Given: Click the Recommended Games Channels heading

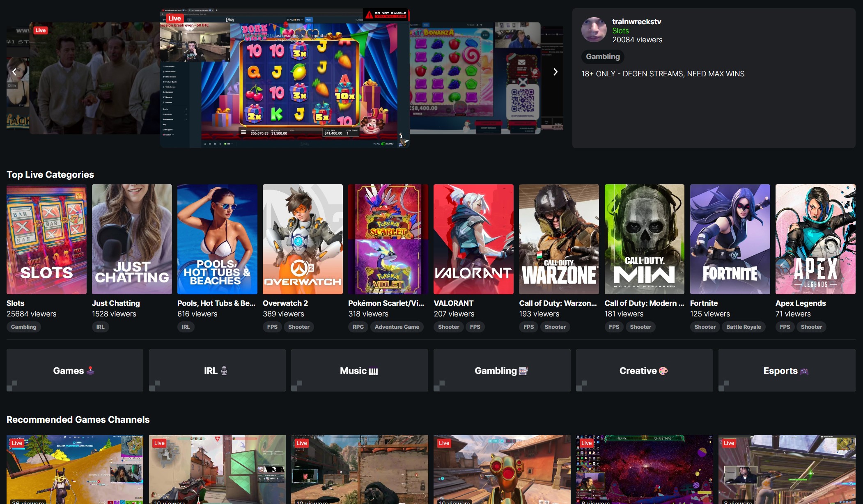Looking at the screenshot, I should coord(78,420).
